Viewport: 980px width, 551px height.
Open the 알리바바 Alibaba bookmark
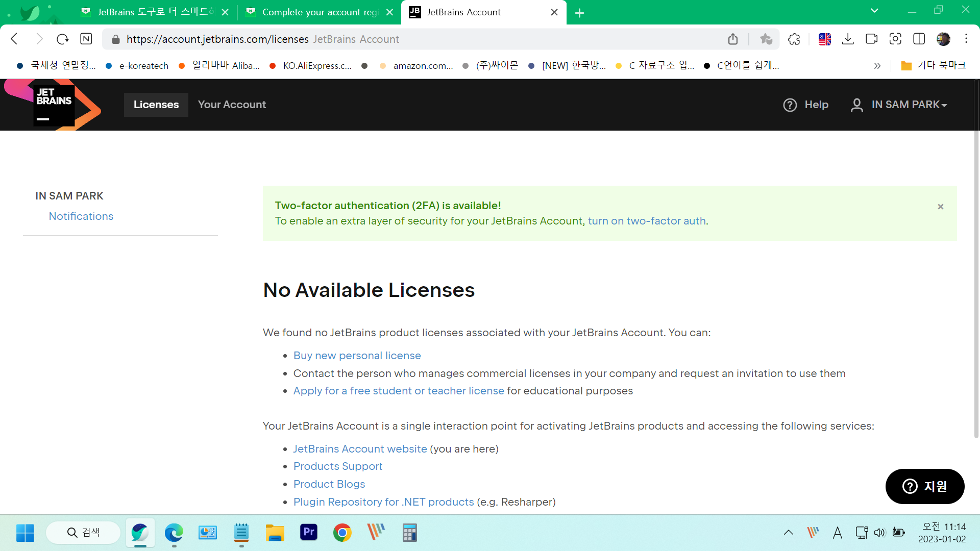click(x=219, y=65)
